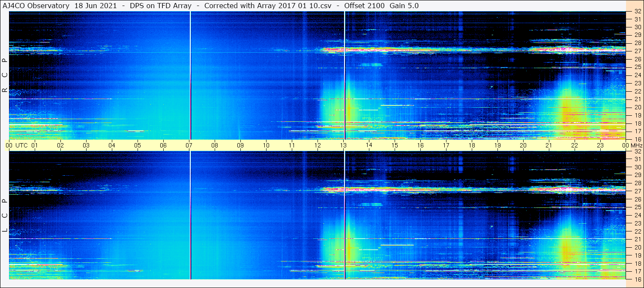Click the 'MHz' label on time axis

[636, 145]
